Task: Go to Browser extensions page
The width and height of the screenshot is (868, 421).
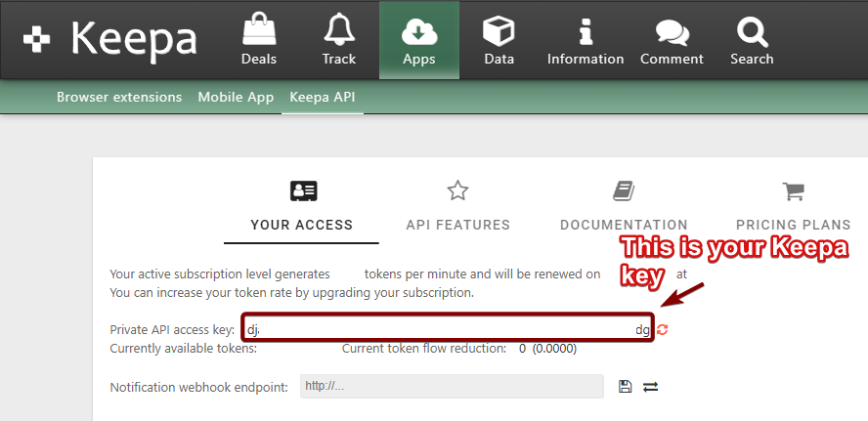Action: 119,97
